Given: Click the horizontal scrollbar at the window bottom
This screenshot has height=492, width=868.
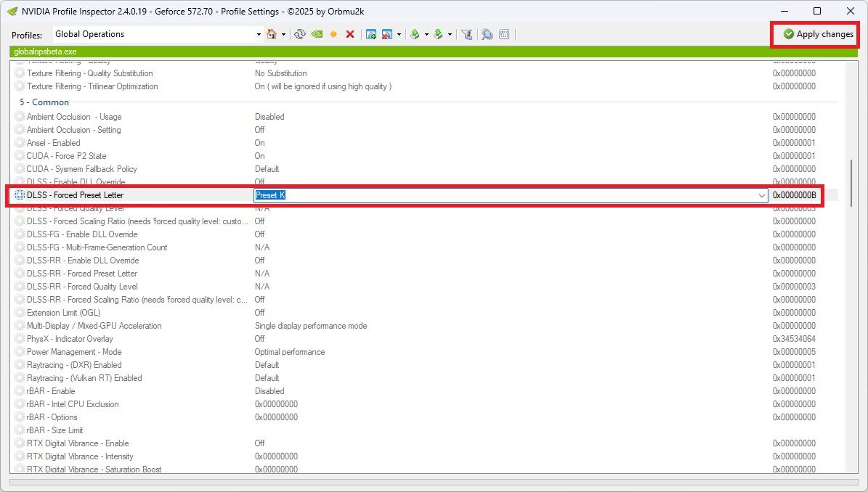Looking at the screenshot, I should (433, 482).
